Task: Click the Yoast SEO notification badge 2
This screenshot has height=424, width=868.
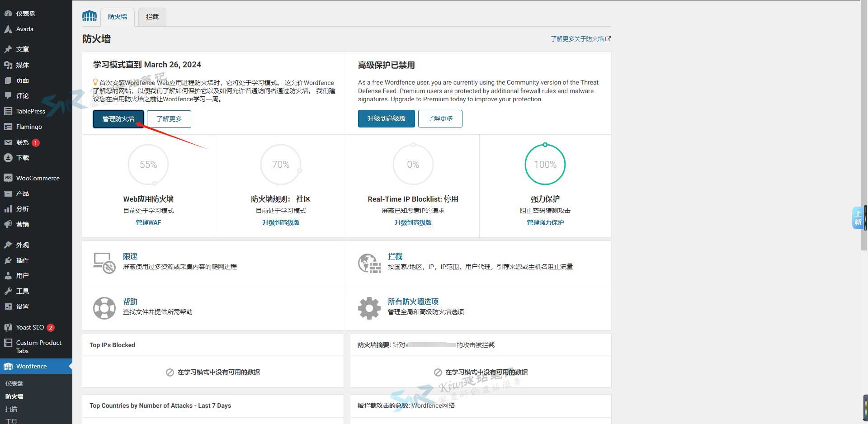Action: point(51,328)
